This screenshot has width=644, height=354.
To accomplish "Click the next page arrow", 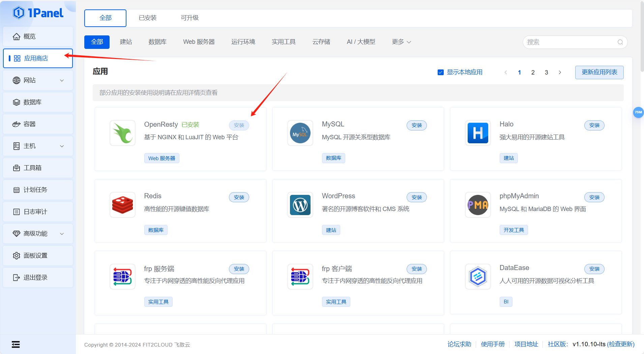I will pyautogui.click(x=560, y=72).
